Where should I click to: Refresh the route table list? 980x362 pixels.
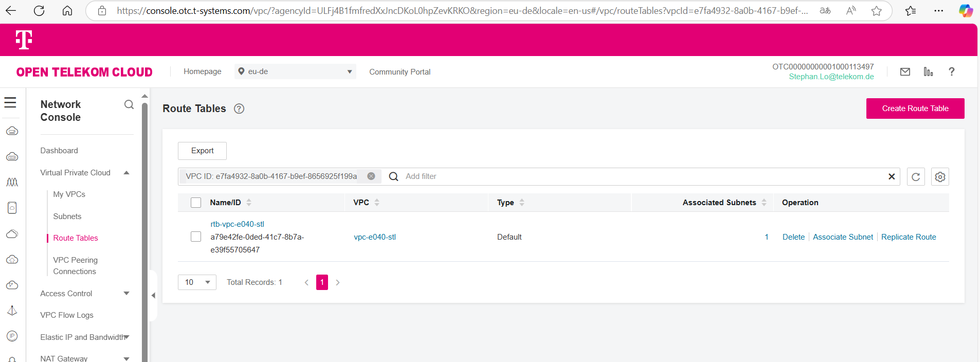click(916, 177)
